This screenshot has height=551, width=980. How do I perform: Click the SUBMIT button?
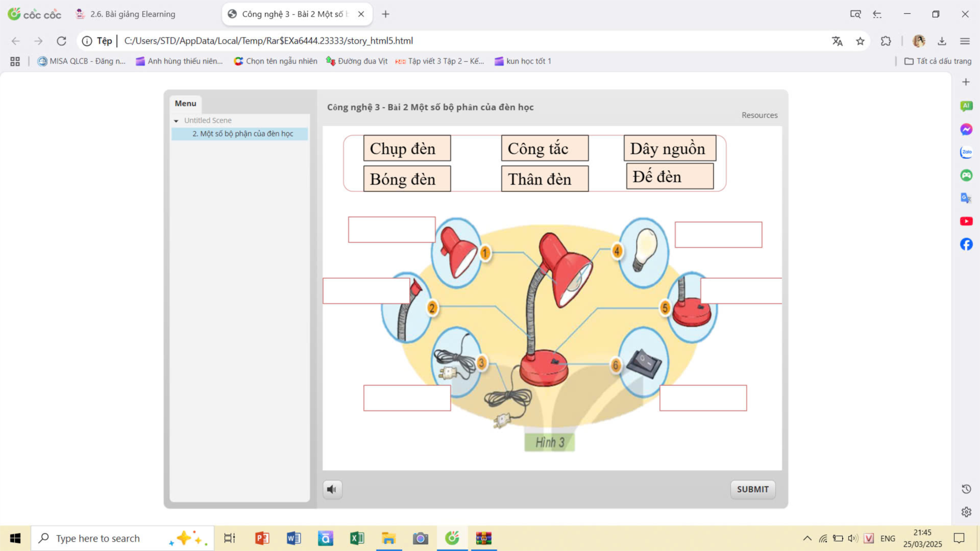click(752, 489)
